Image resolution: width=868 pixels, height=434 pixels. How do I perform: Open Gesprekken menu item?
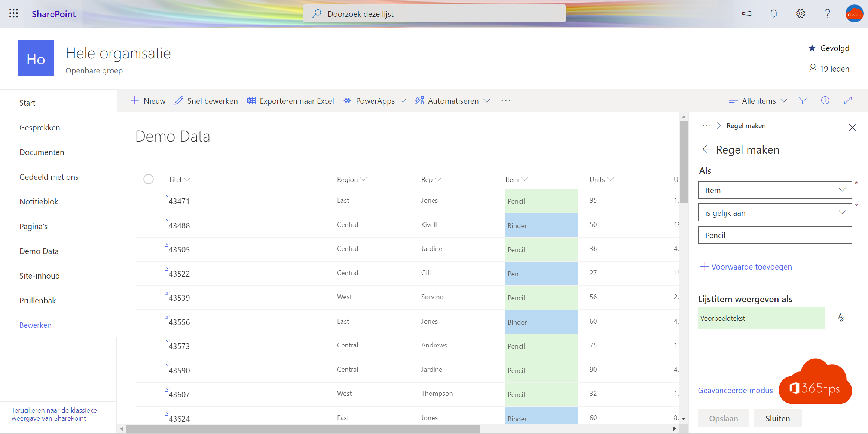pyautogui.click(x=40, y=127)
